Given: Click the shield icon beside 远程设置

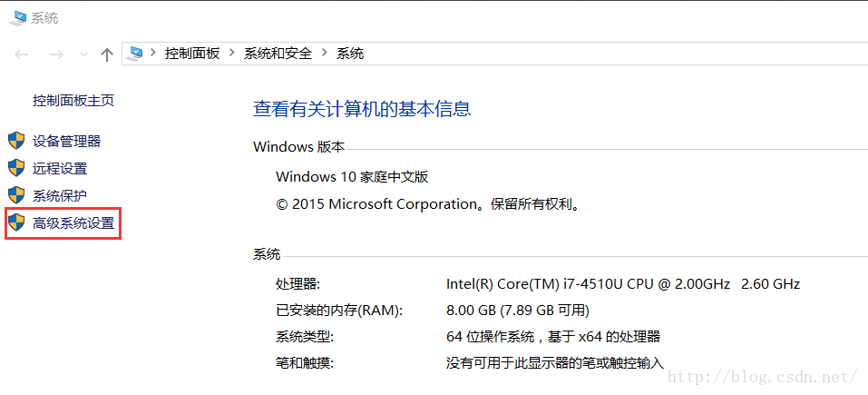Looking at the screenshot, I should (16, 168).
